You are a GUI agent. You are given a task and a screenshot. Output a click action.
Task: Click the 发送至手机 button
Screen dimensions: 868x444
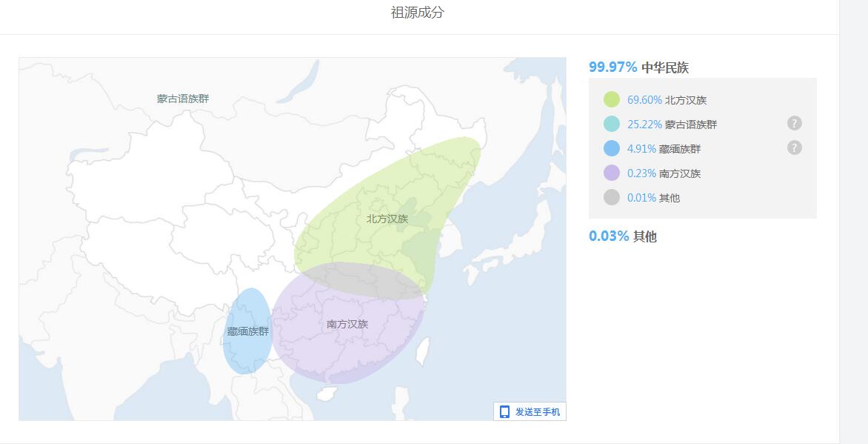(530, 412)
